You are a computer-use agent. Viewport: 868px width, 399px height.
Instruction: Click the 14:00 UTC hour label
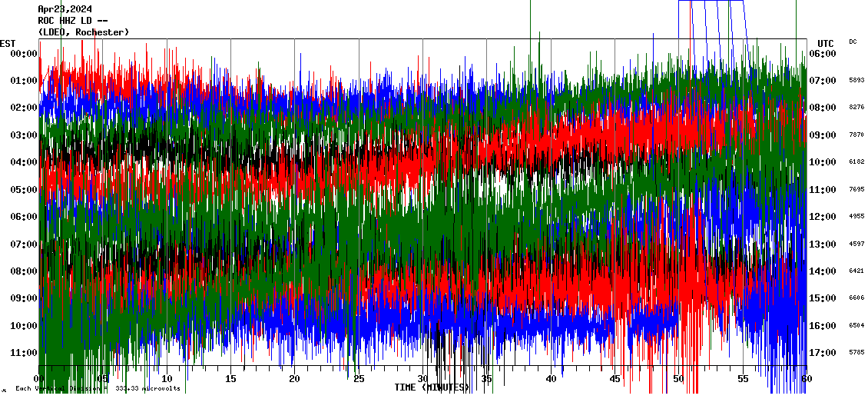(x=823, y=271)
